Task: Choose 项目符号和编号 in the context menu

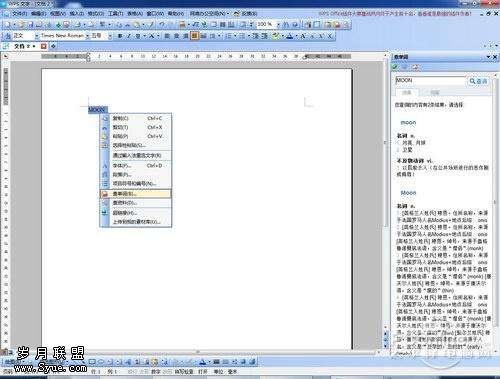Action: 136,184
